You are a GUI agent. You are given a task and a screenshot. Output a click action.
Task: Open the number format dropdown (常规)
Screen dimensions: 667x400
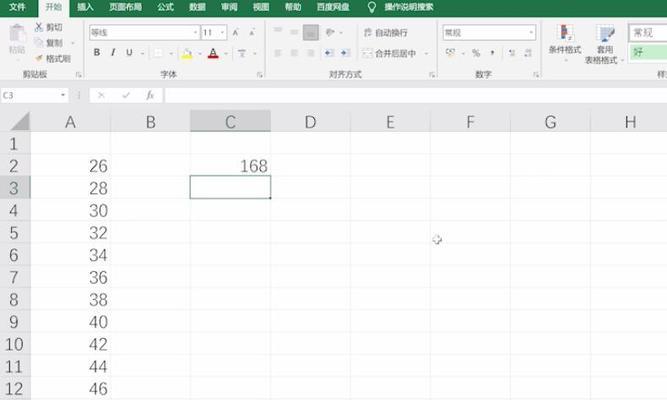[x=531, y=33]
